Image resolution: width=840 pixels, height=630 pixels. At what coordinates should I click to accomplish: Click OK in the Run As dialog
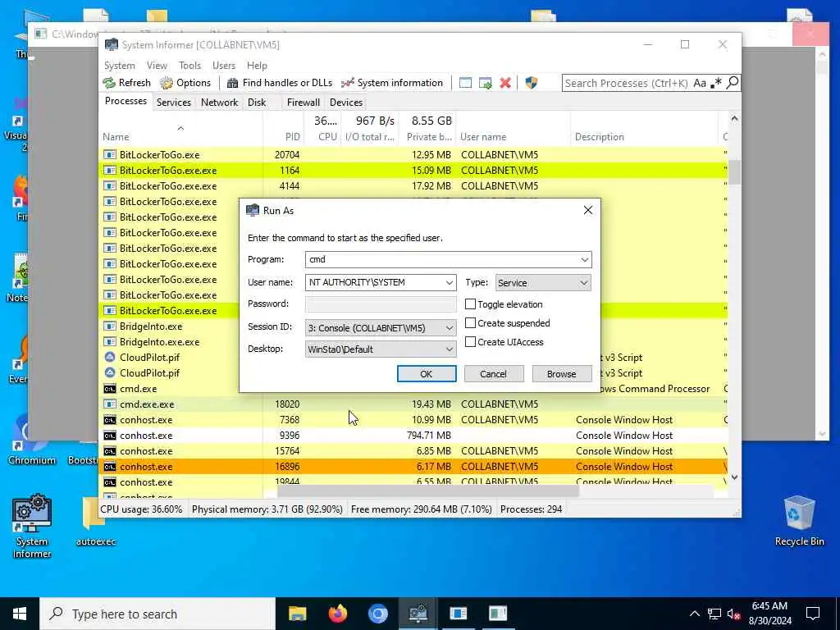427,374
